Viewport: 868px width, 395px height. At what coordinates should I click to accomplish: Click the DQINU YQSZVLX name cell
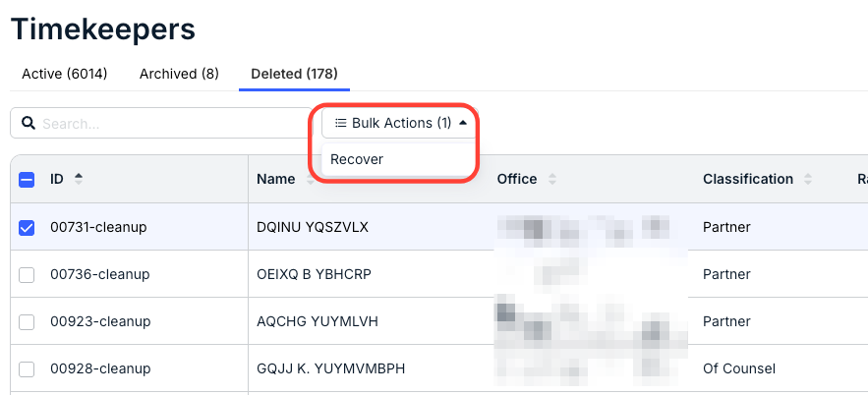click(313, 227)
